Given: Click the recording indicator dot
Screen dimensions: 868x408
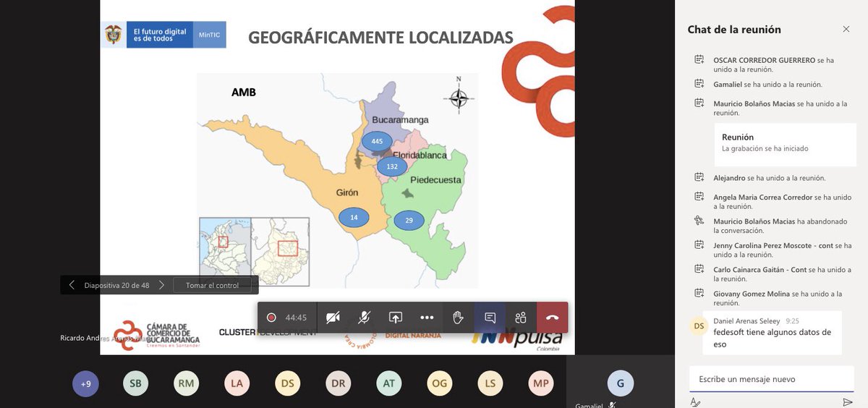Looking at the screenshot, I should coord(271,318).
